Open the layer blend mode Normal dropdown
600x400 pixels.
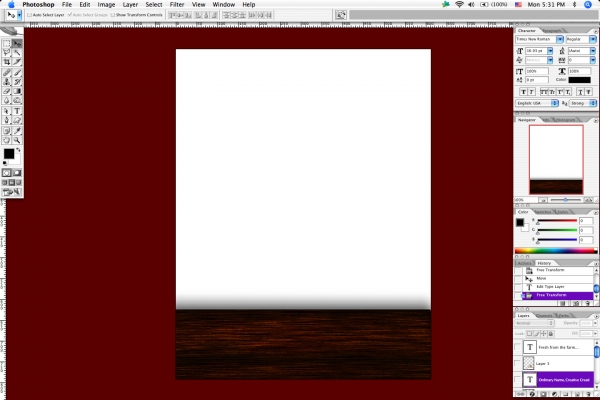(x=535, y=323)
